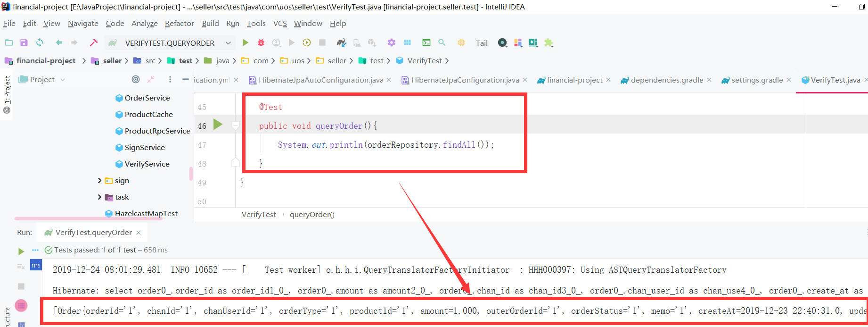Click the findAll() call in line 47

click(466, 145)
